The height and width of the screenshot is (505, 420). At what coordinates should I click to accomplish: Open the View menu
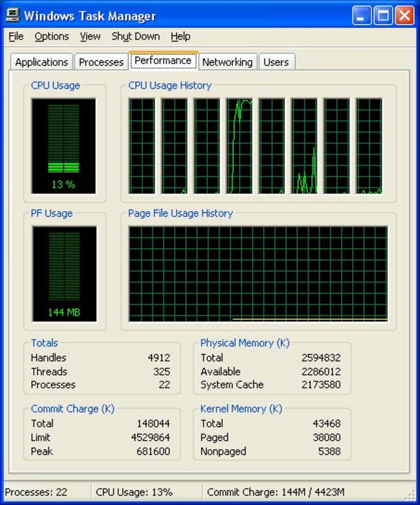click(90, 36)
